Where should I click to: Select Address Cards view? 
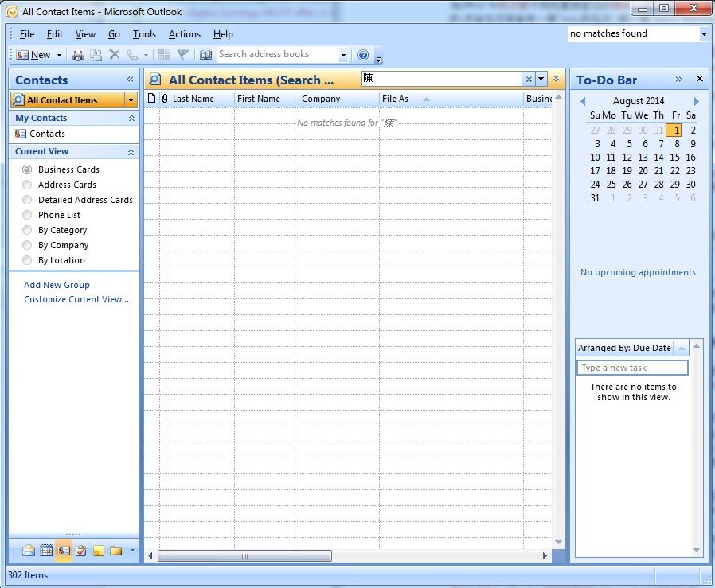pos(59,185)
